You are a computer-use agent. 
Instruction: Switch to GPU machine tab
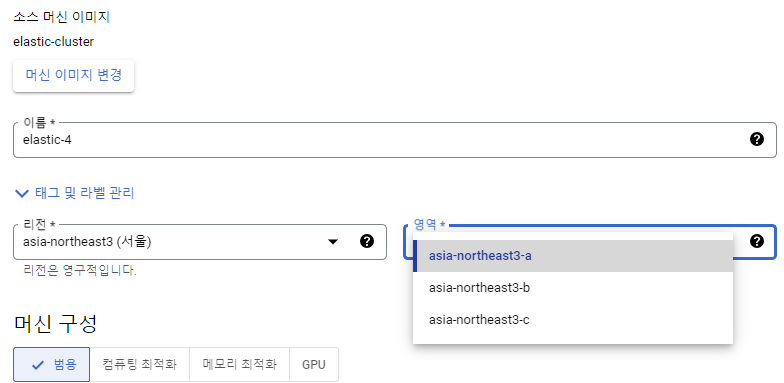pos(314,364)
